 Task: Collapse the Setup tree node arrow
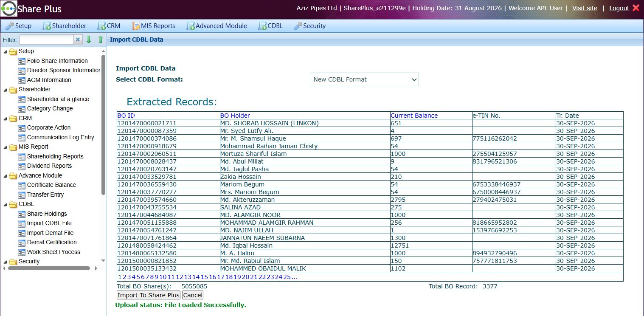6,52
